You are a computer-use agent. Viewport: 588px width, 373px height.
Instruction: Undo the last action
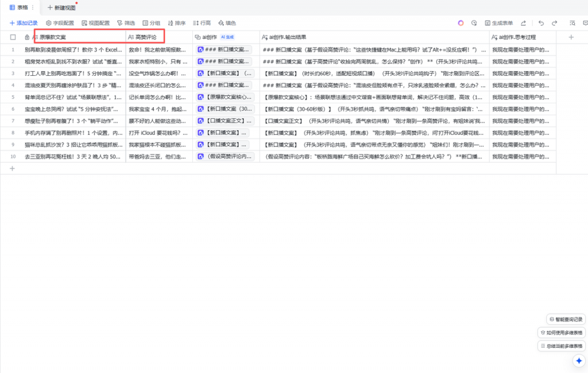click(542, 22)
